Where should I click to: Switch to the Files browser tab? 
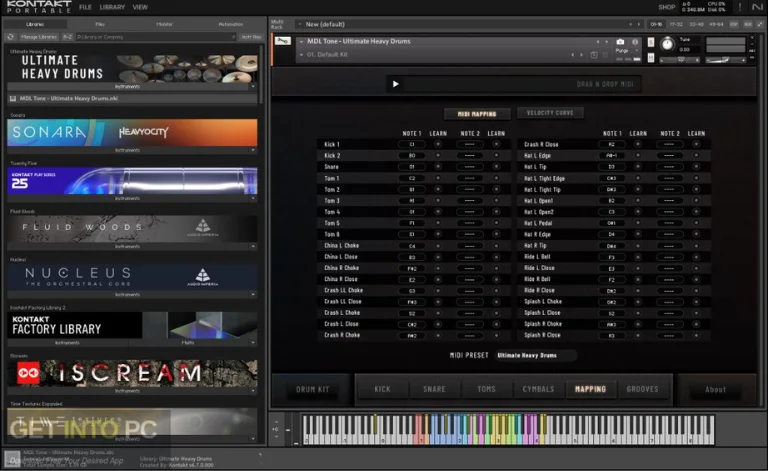pos(100,24)
